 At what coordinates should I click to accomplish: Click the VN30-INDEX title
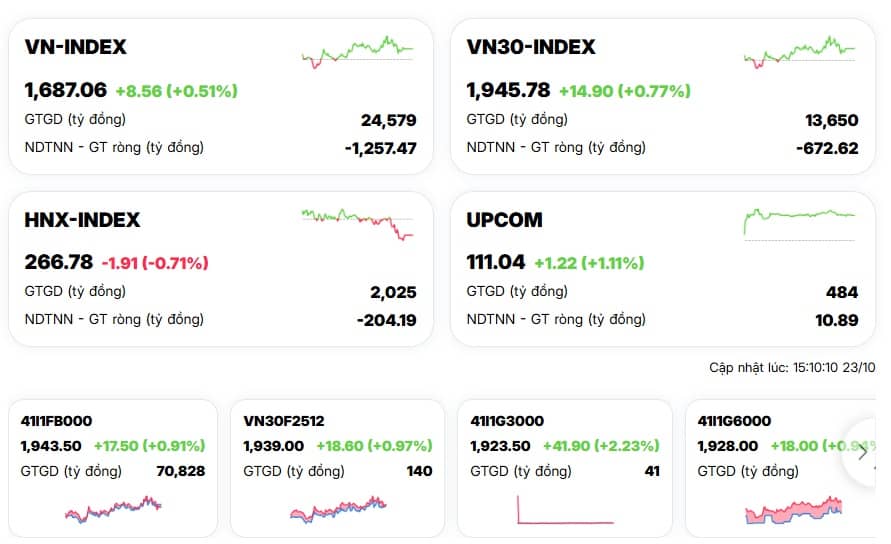click(x=531, y=47)
